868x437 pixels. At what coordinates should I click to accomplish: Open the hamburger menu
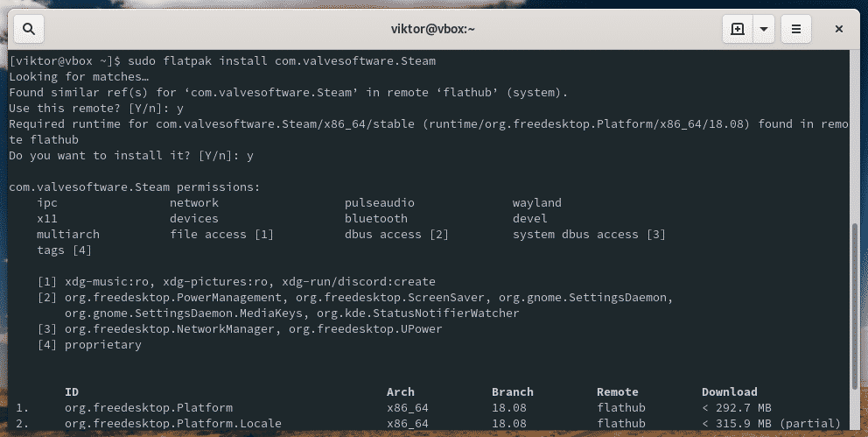coord(796,29)
